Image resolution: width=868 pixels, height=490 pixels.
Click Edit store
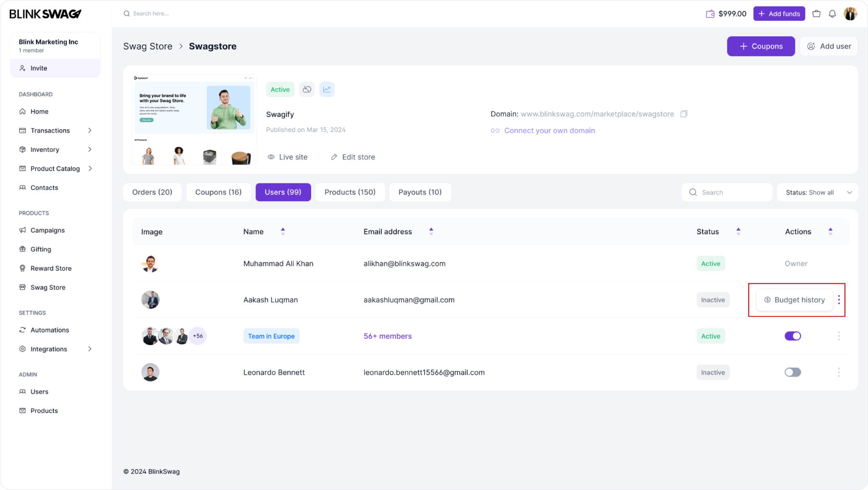(x=353, y=157)
